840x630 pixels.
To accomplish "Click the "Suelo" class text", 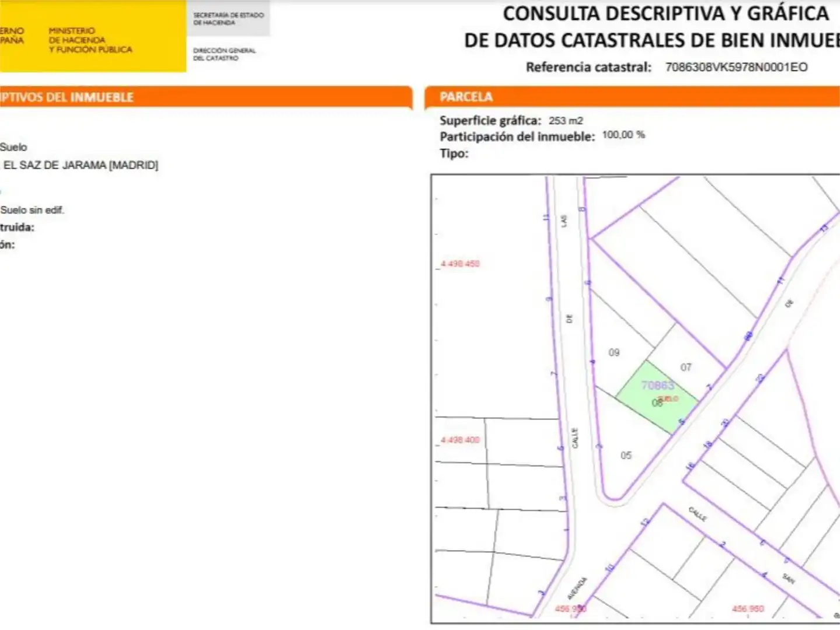I will coord(13,147).
